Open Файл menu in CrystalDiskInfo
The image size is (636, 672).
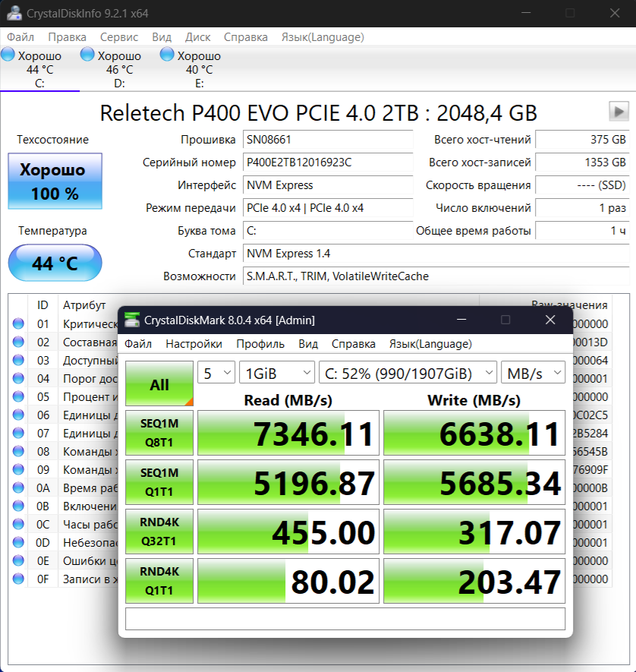pyautogui.click(x=20, y=37)
